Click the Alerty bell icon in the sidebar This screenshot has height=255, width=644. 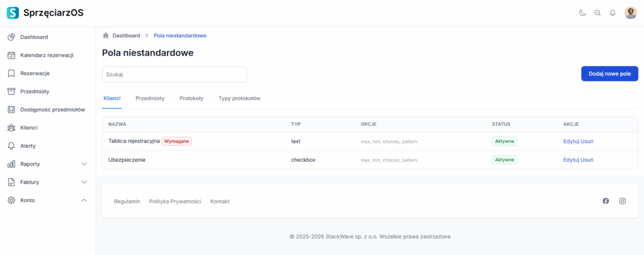[x=11, y=146]
